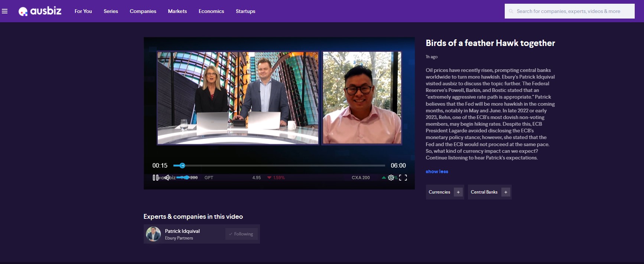Open the Startups menu item
The width and height of the screenshot is (644, 264).
point(245,11)
